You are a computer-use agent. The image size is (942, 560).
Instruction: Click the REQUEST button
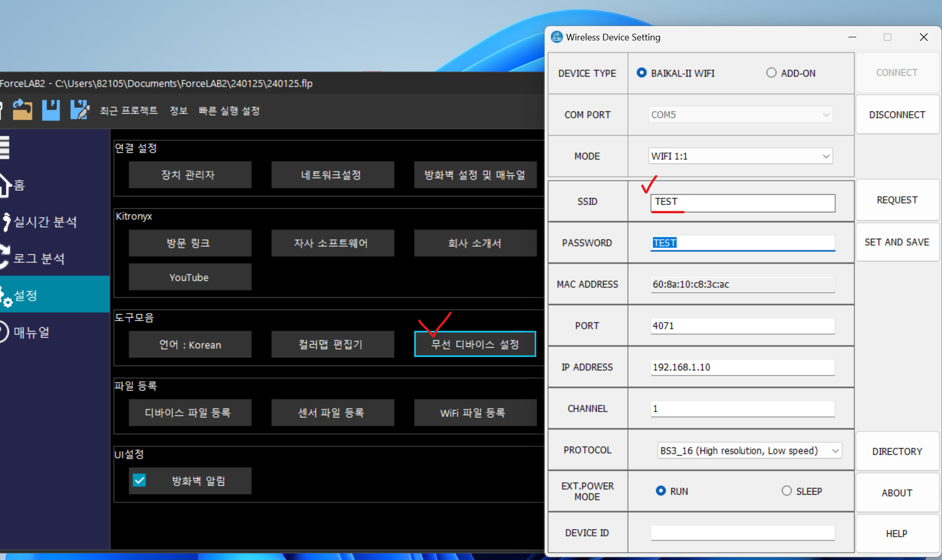coord(898,200)
